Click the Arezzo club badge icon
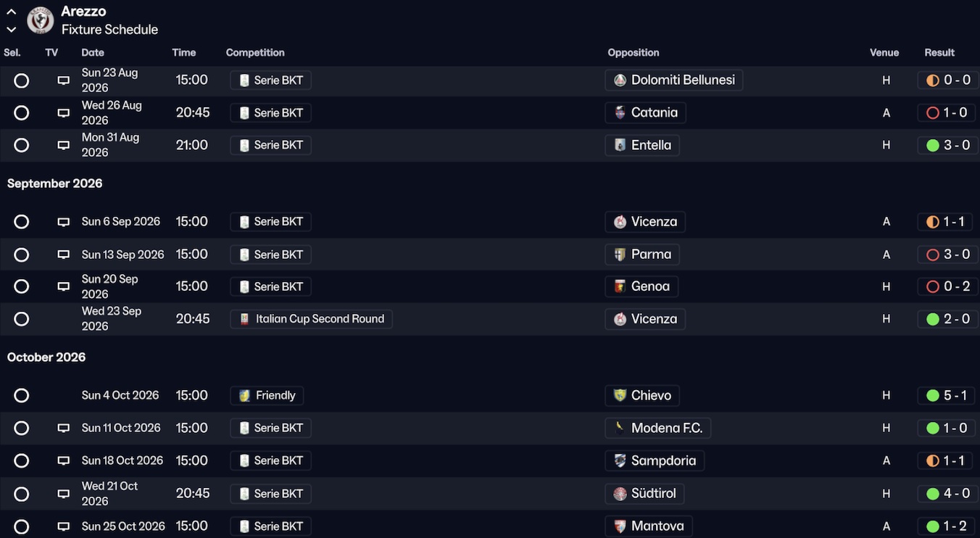 [x=41, y=20]
